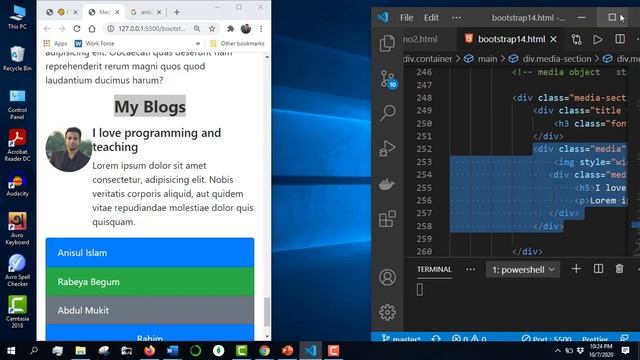Open Run and Debug view
Image resolution: width=640 pixels, height=360 pixels.
pos(387,148)
